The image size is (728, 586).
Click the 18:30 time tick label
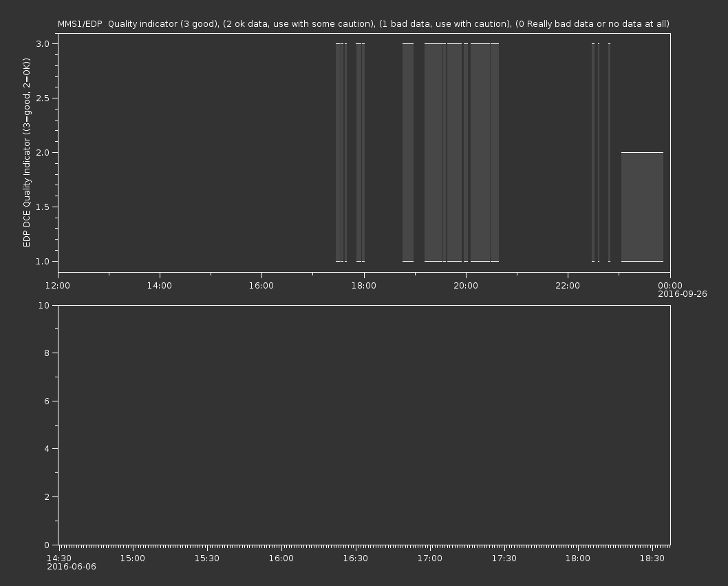[x=652, y=558]
